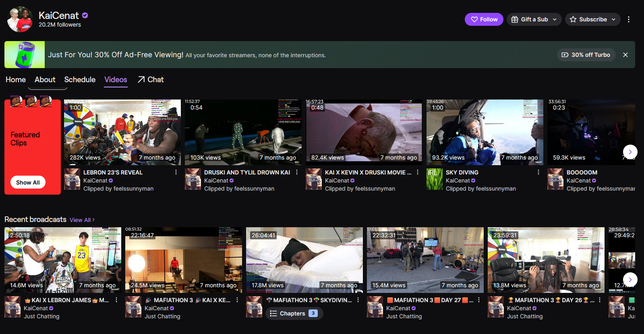
Task: Click the Turbo battery promo image
Action: point(25,54)
